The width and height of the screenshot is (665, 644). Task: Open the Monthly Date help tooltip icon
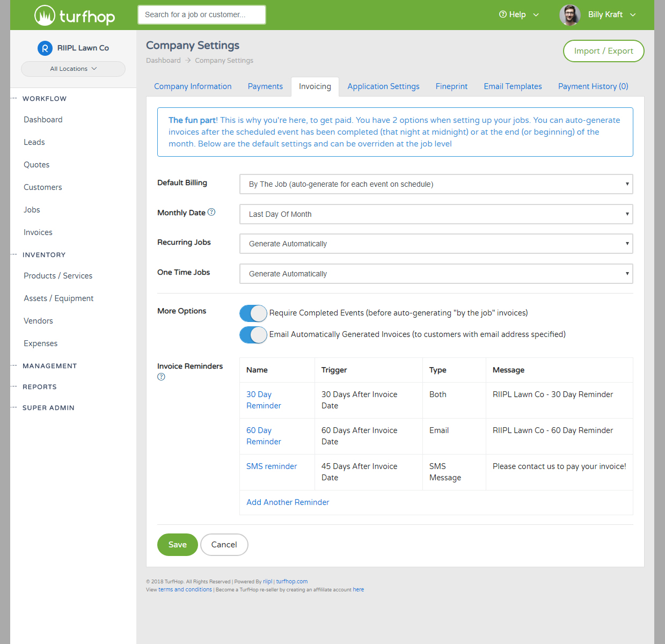[x=211, y=212]
